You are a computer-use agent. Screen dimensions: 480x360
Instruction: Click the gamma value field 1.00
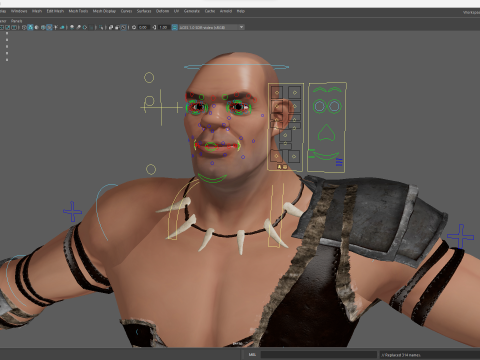pyautogui.click(x=163, y=27)
